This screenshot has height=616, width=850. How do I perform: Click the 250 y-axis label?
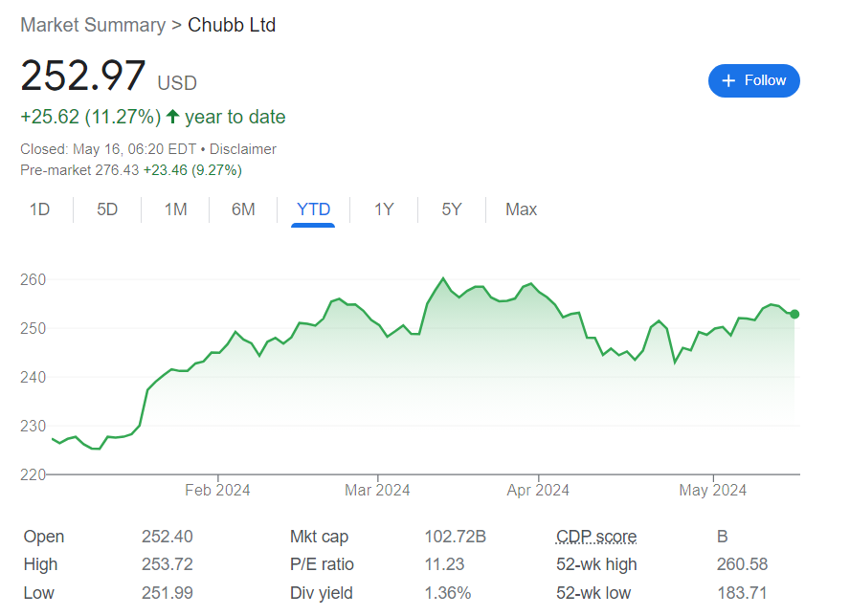(x=34, y=328)
